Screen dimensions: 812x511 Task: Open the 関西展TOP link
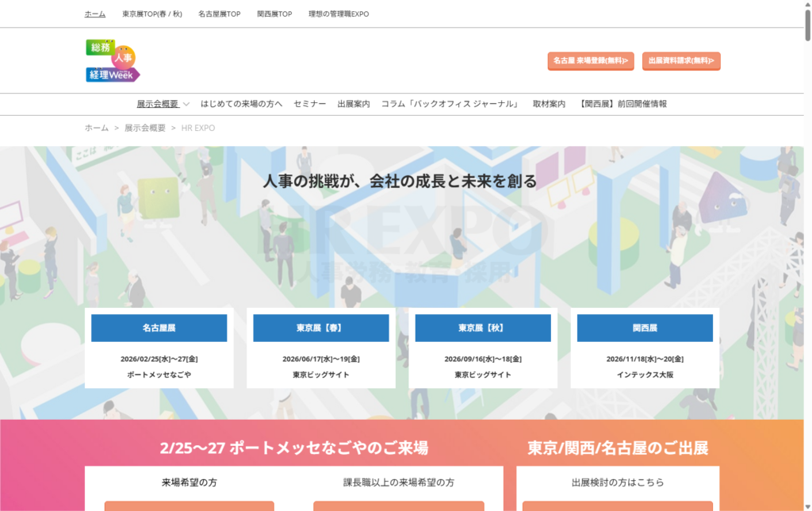pos(274,14)
